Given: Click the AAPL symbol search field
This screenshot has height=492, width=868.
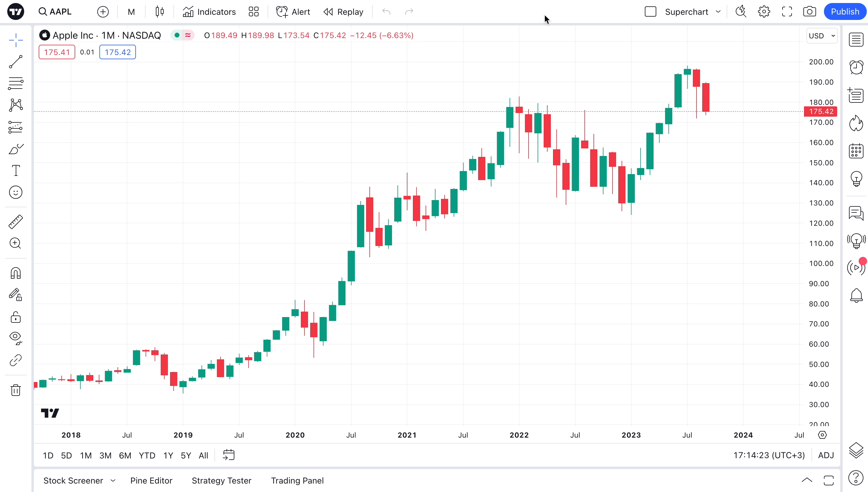Looking at the screenshot, I should click(x=60, y=12).
